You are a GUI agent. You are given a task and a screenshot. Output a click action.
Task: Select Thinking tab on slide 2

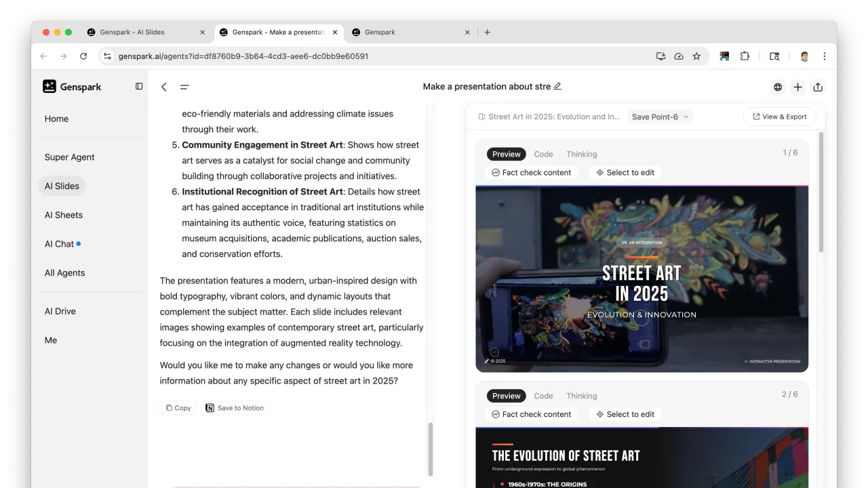click(x=582, y=396)
